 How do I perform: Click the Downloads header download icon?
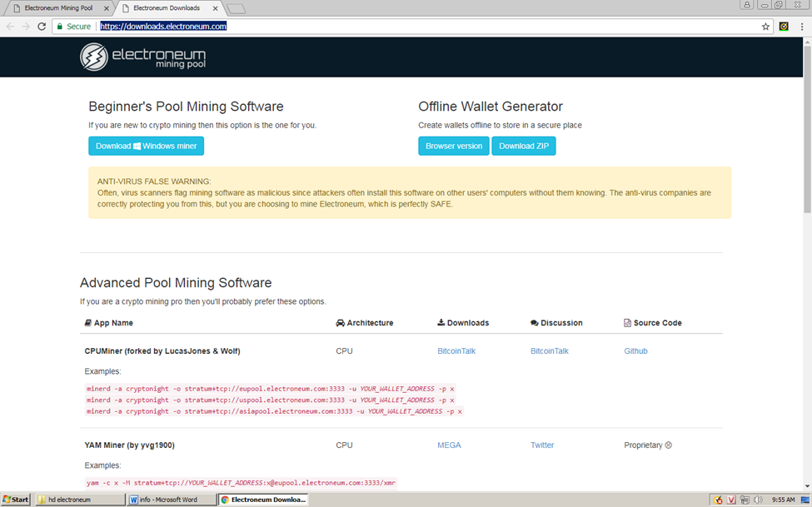[x=441, y=322]
